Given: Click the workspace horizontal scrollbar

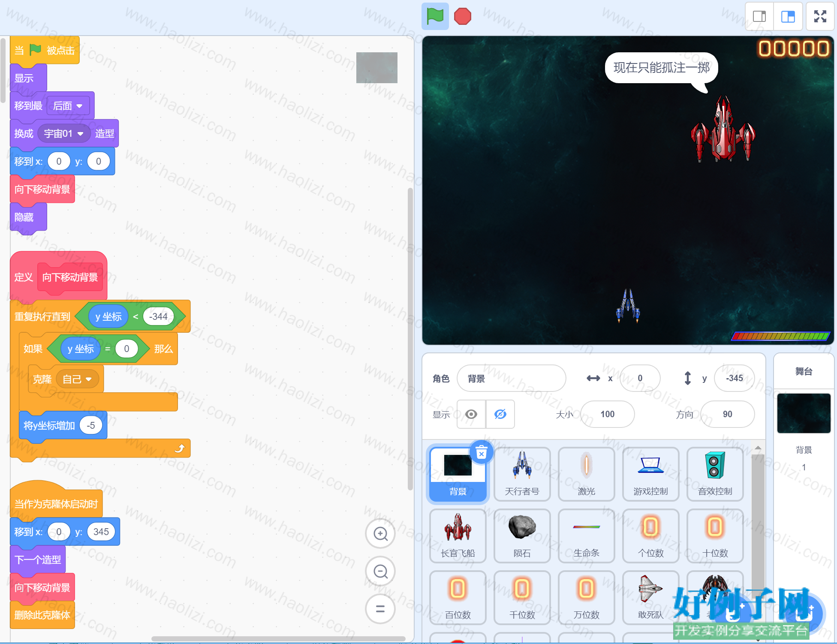Looking at the screenshot, I should (x=279, y=639).
